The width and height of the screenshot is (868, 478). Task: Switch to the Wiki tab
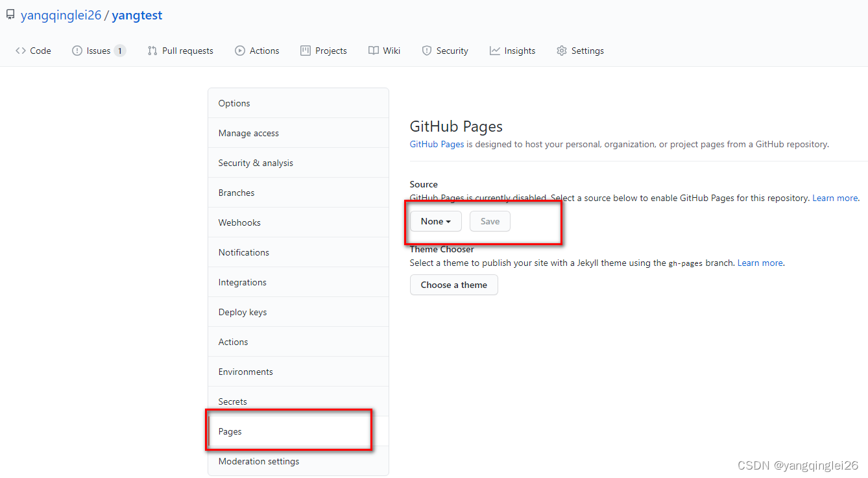pyautogui.click(x=385, y=51)
